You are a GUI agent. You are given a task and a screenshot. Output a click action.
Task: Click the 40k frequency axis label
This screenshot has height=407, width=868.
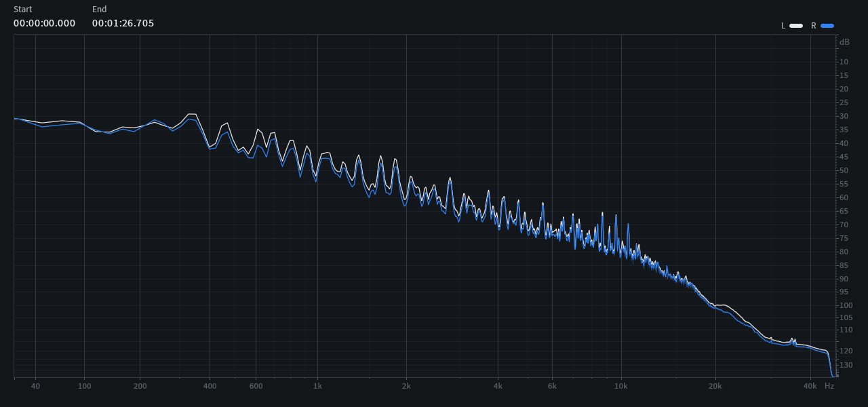coord(810,386)
